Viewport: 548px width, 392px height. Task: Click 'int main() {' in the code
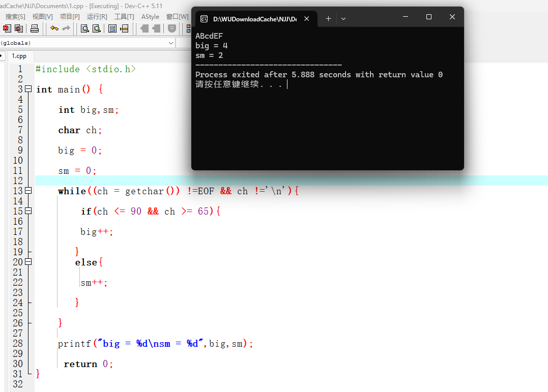70,89
